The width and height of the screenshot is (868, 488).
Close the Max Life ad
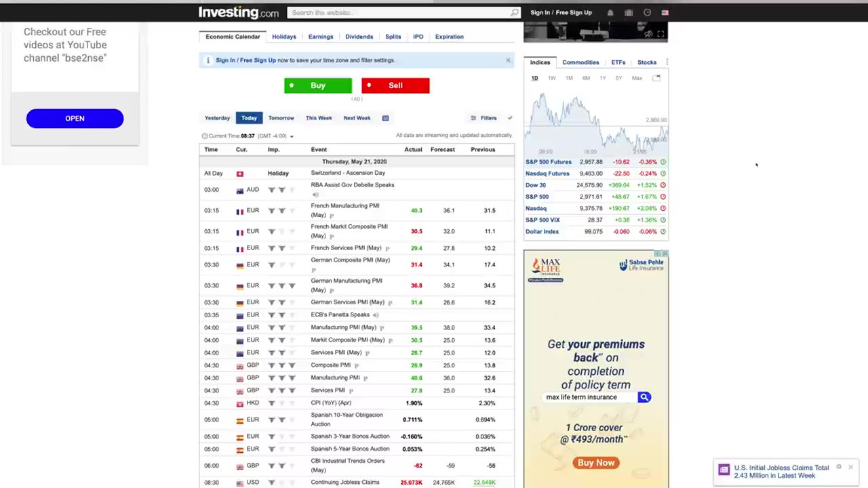[665, 253]
